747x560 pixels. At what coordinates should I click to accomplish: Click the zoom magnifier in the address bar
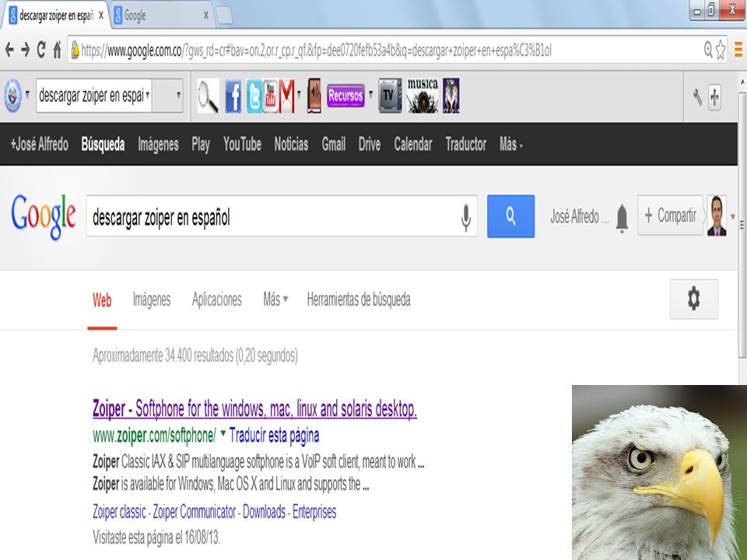(x=708, y=49)
